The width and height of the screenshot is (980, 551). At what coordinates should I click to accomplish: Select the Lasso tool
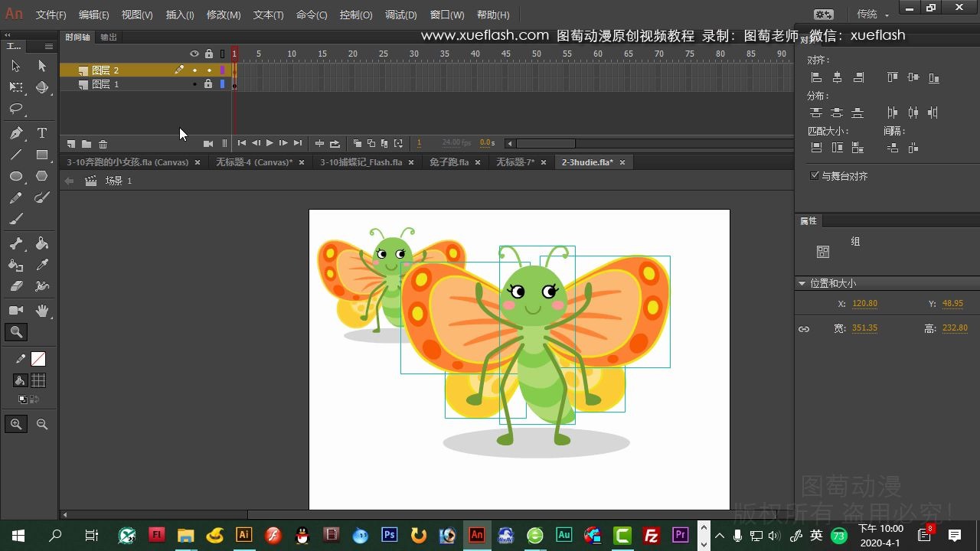pos(15,109)
